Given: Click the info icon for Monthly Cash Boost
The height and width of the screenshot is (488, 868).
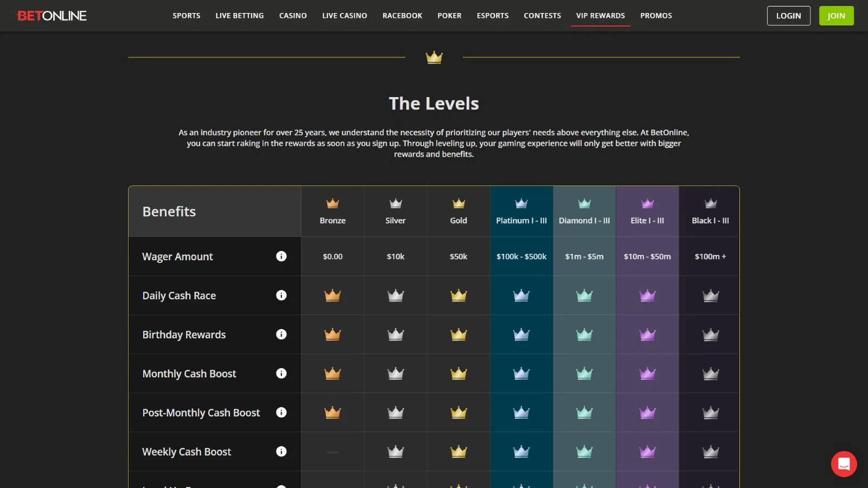Looking at the screenshot, I should [x=281, y=374].
